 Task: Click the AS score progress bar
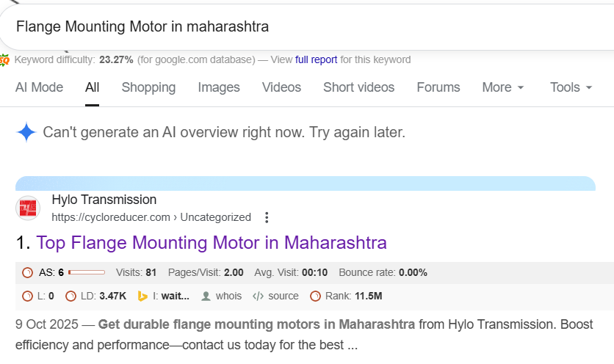click(x=87, y=273)
